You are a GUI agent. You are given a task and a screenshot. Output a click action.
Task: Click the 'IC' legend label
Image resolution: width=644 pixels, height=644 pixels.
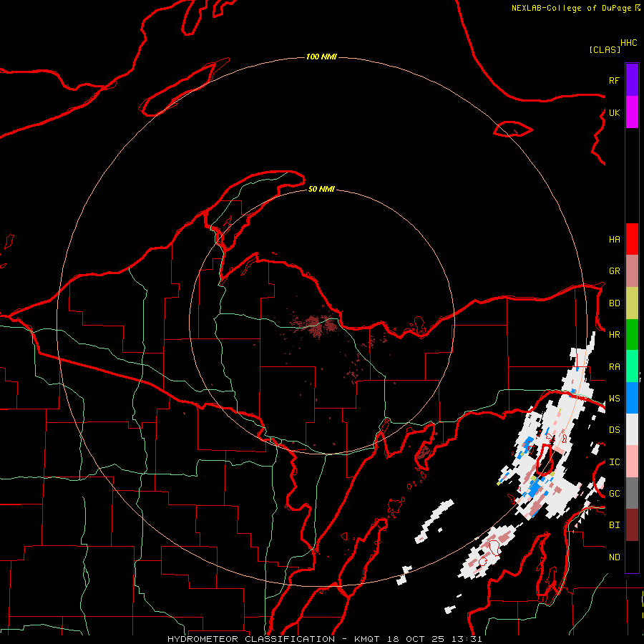tap(614, 462)
